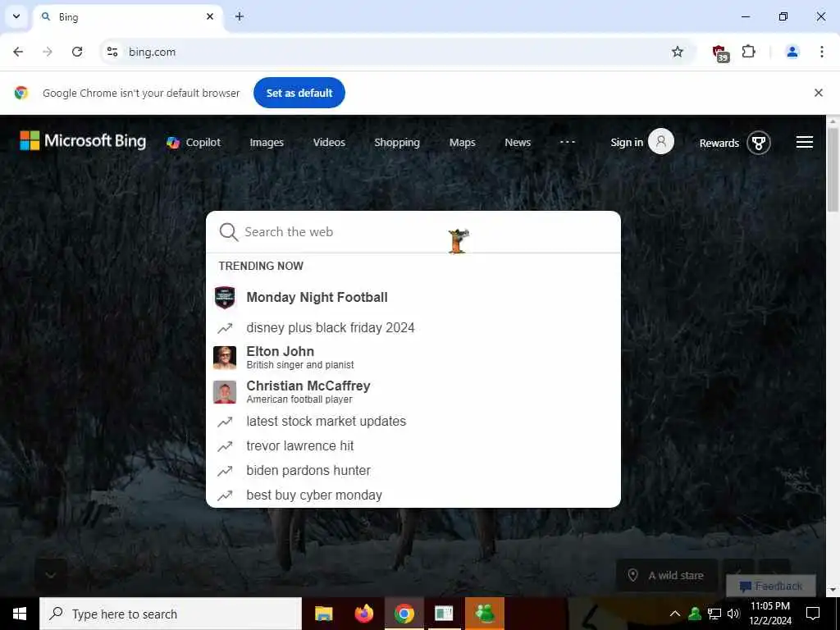This screenshot has width=840, height=630.
Task: Select Christian McCaffrey suggestion
Action: point(413,391)
